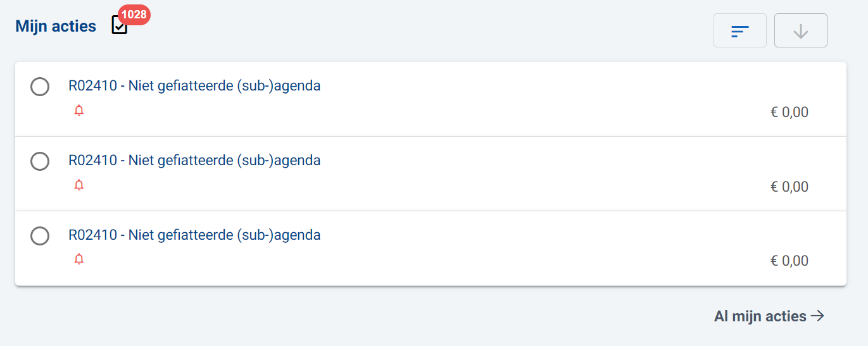The height and width of the screenshot is (346, 868).
Task: Open the sort options lines button
Action: click(x=739, y=30)
